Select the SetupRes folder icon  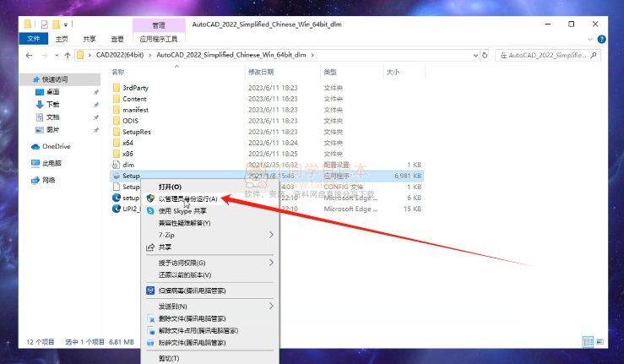point(117,132)
